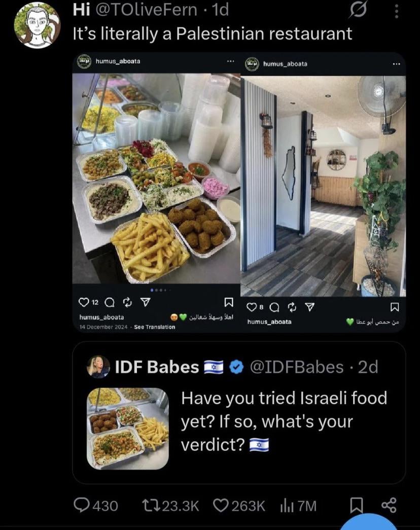Open the right restaurant interior photo
Viewport: 420px width, 530px height.
tap(323, 186)
